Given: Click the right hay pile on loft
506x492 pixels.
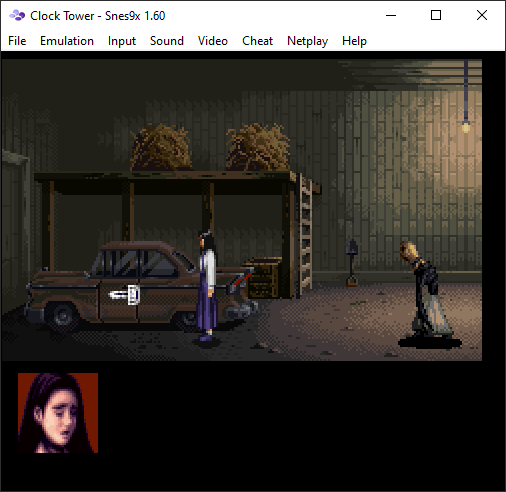Looking at the screenshot, I should [x=258, y=147].
